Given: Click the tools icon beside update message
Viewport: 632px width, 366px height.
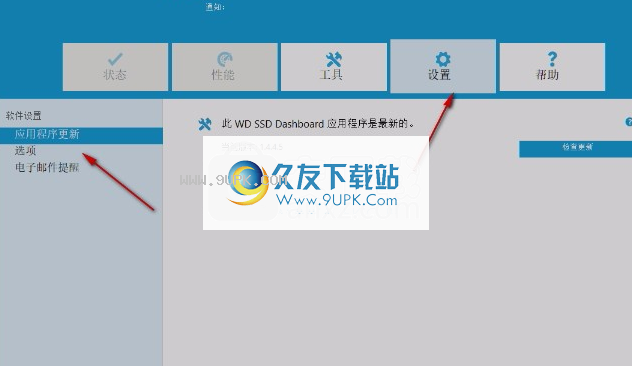Looking at the screenshot, I should 205,124.
